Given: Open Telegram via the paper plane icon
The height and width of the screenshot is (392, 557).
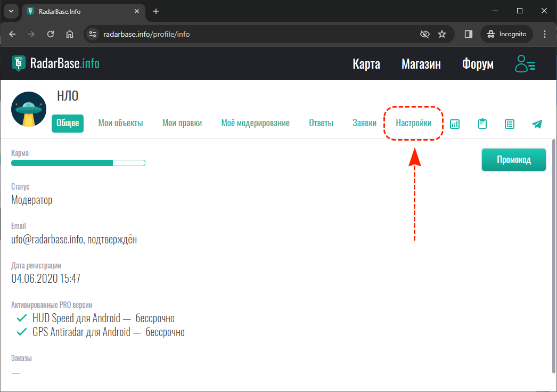Looking at the screenshot, I should click(x=537, y=124).
